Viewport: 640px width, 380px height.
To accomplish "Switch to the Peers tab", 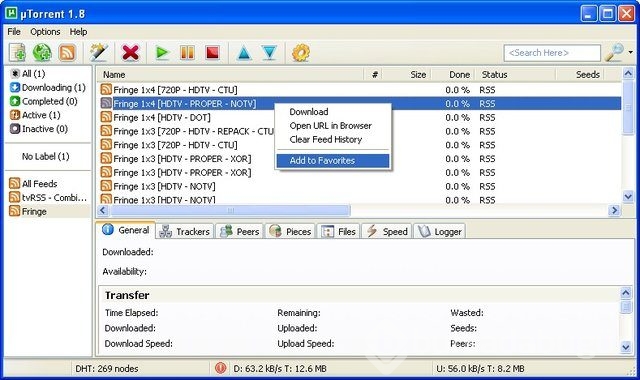I will (x=240, y=231).
